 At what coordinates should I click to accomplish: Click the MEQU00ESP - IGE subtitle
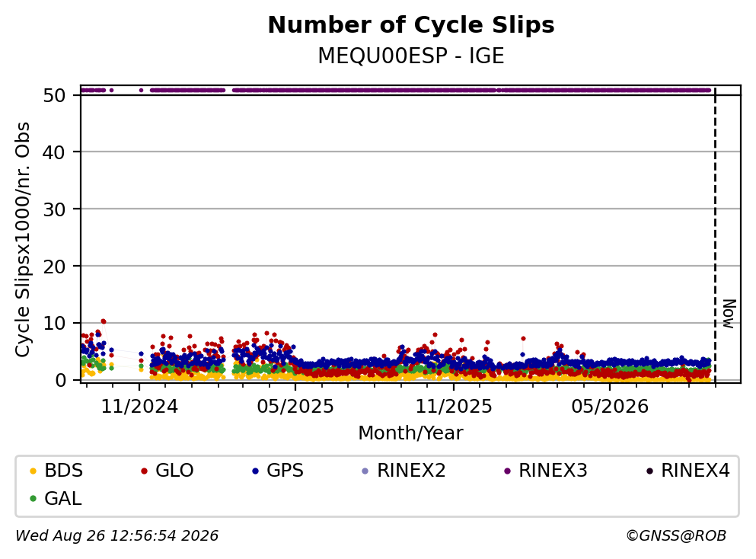(411, 56)
